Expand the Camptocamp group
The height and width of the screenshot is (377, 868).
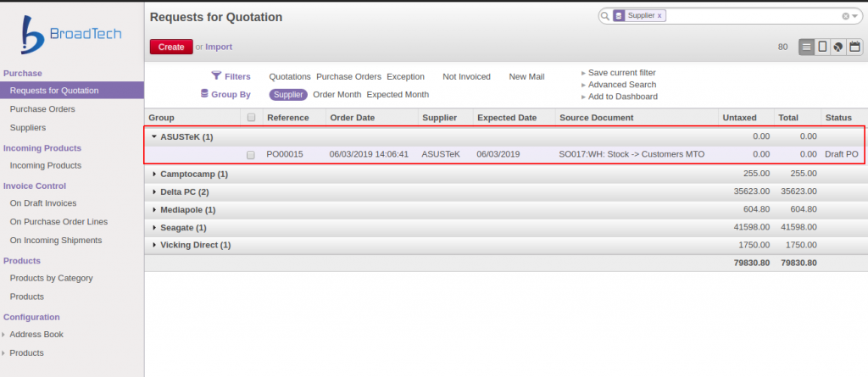154,174
